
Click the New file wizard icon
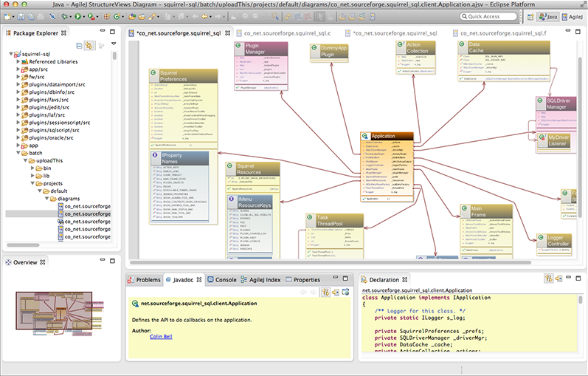click(x=7, y=16)
